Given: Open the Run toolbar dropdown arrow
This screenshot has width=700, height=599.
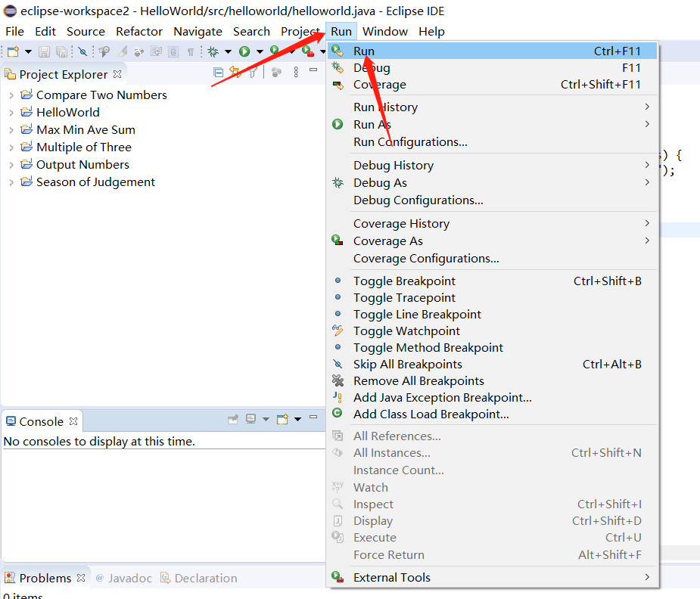Looking at the screenshot, I should [260, 51].
